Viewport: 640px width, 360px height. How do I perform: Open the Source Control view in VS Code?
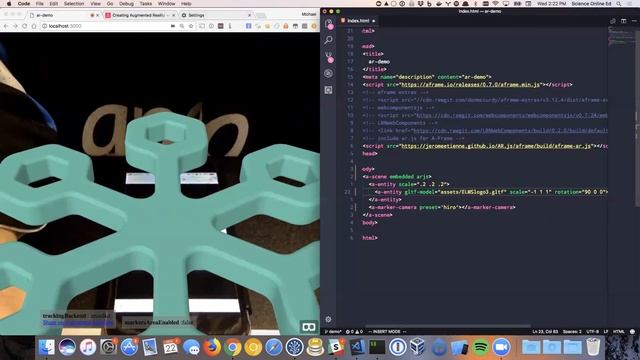[329, 56]
